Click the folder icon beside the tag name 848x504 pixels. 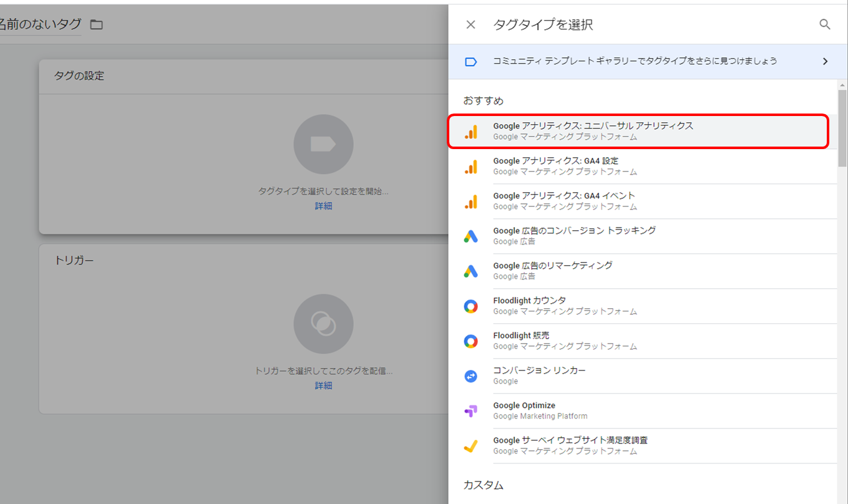pos(96,25)
